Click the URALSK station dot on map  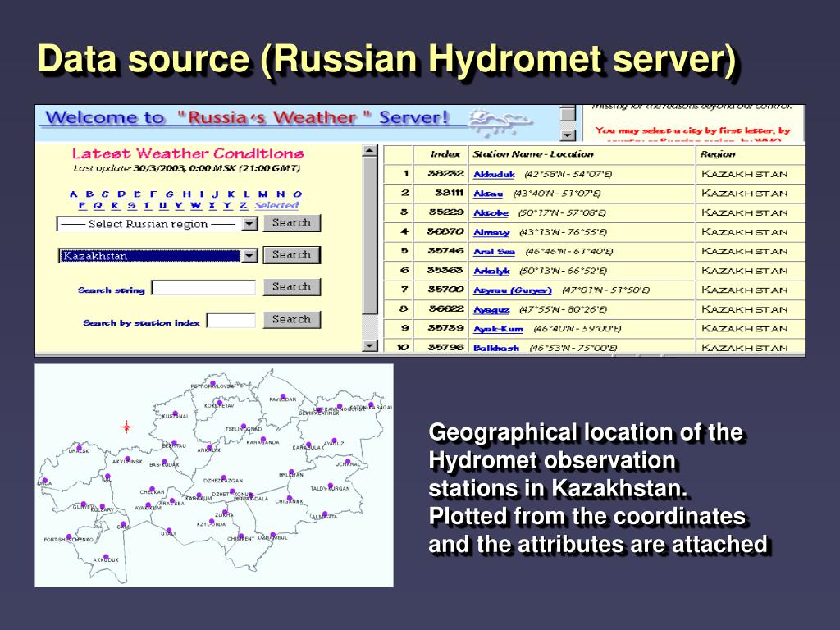click(x=80, y=447)
